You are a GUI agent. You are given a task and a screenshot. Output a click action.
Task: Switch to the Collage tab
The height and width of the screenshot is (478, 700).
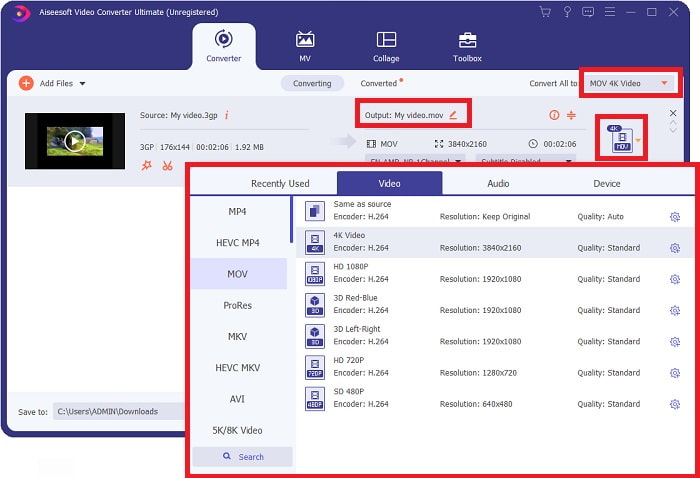[x=386, y=46]
